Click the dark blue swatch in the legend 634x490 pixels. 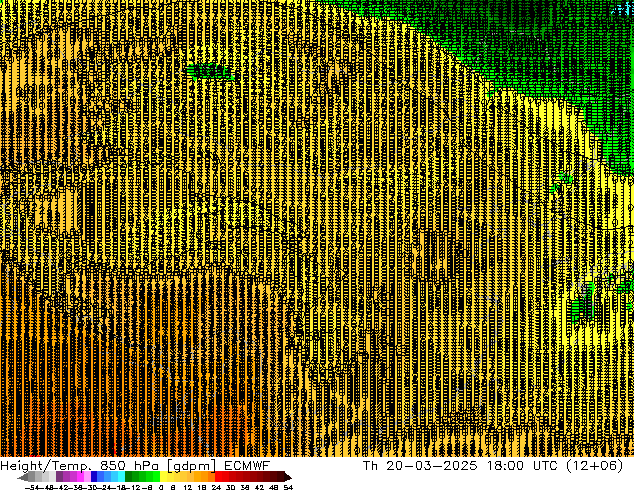[x=94, y=477]
